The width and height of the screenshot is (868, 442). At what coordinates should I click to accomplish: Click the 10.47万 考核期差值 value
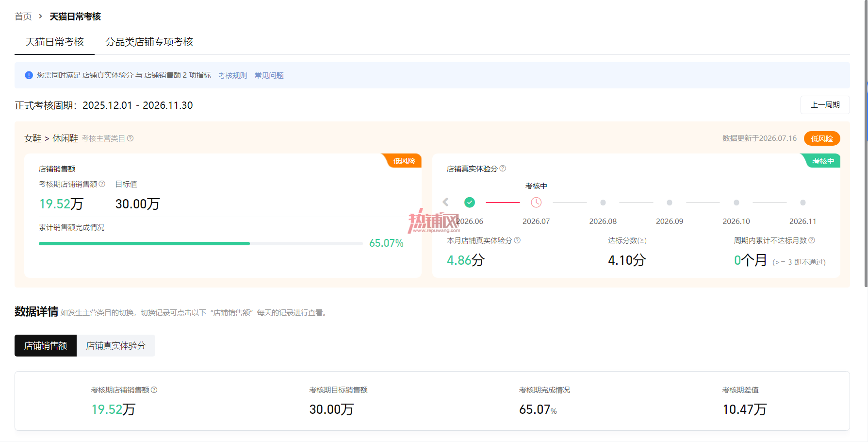click(745, 409)
